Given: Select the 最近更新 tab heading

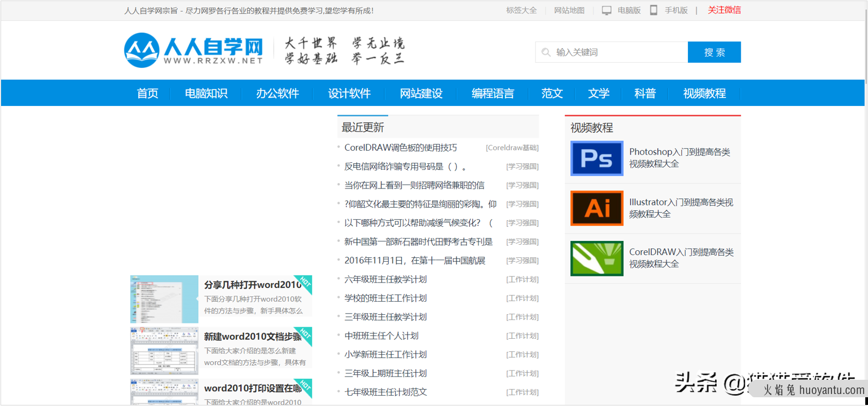Looking at the screenshot, I should pyautogui.click(x=362, y=127).
